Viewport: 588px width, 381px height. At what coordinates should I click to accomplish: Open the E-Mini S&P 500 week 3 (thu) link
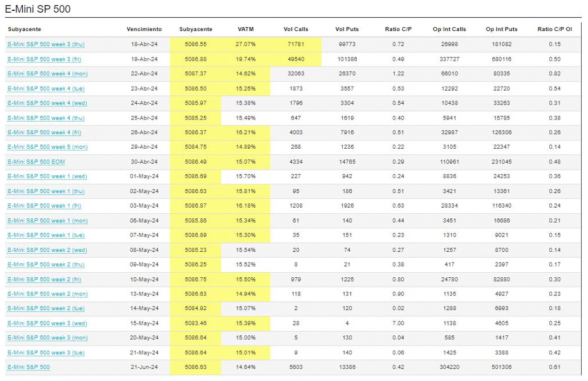point(46,44)
